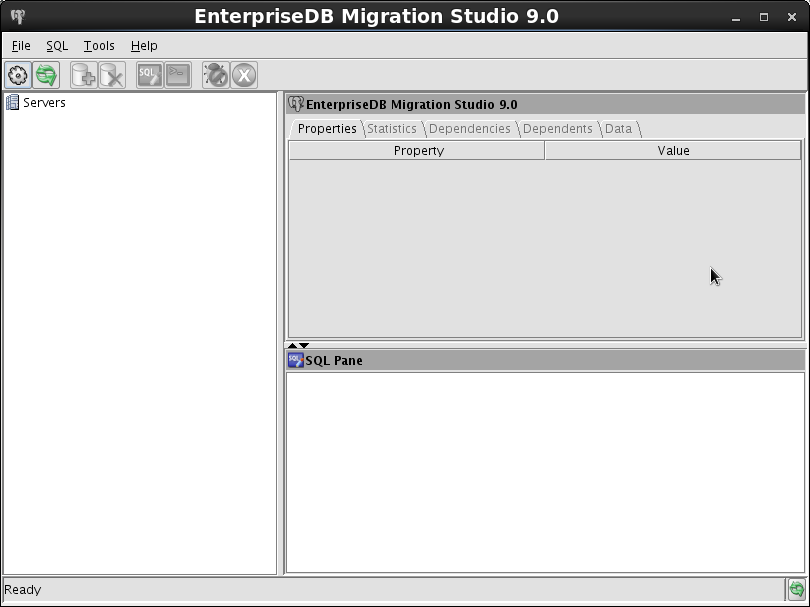
Task: Click the Ready status bar text
Action: click(23, 589)
